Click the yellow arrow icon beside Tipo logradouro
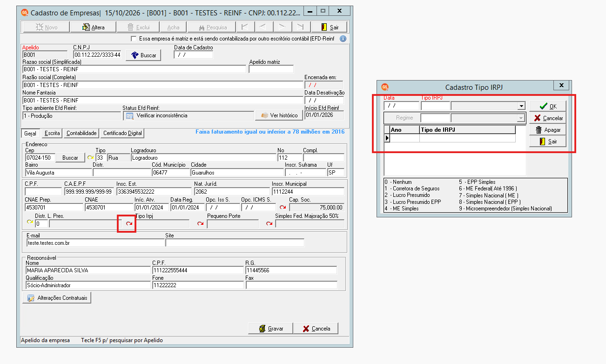 91,158
